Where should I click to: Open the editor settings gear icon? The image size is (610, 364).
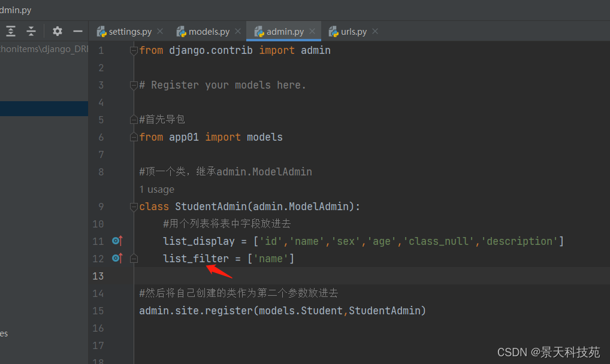click(x=57, y=31)
